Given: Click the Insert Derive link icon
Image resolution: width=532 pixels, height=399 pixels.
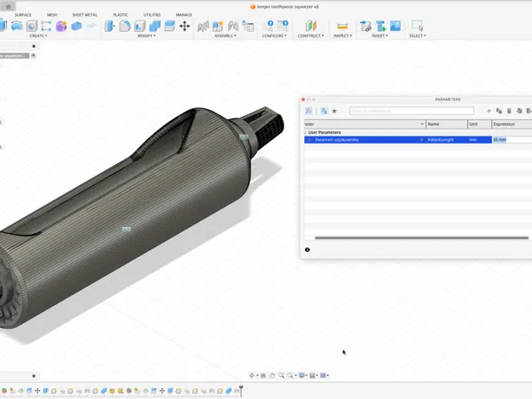Looking at the screenshot, I should 365,26.
